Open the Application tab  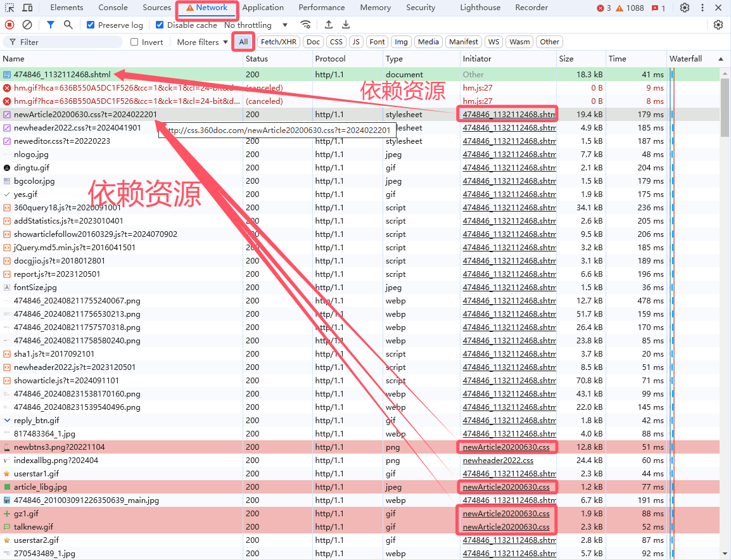coord(263,8)
